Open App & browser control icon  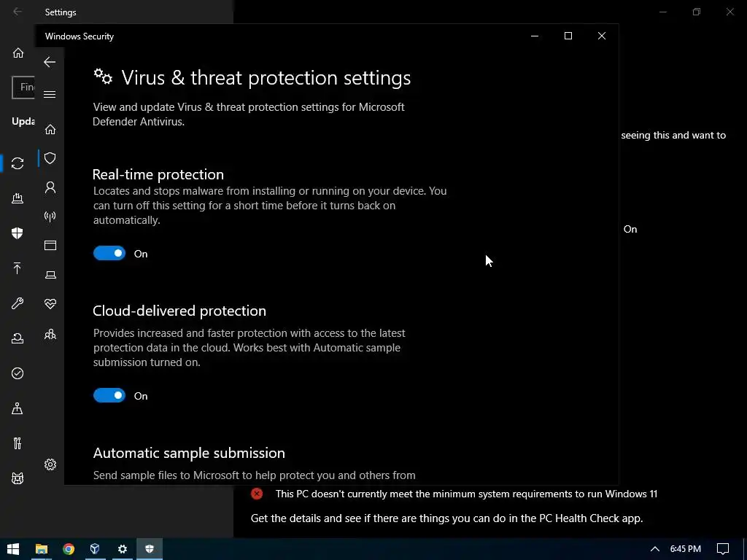[x=50, y=245]
